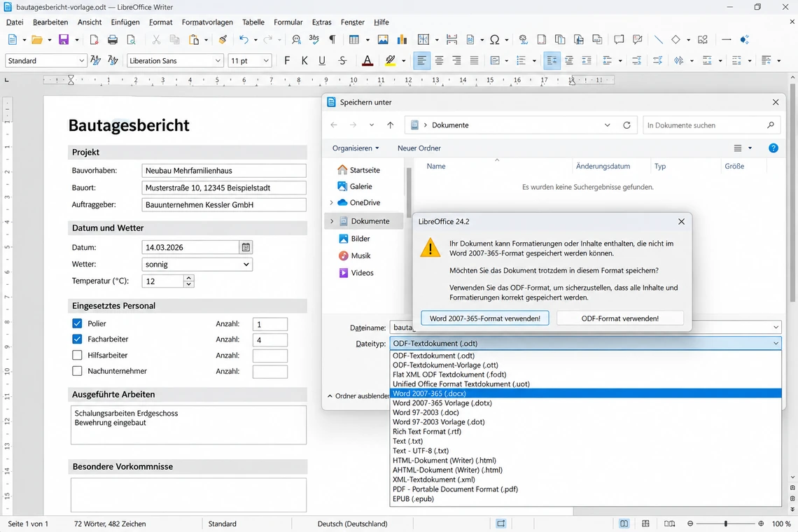Click the Italic K icon
Viewport: 798px width, 532px height.
[304, 61]
